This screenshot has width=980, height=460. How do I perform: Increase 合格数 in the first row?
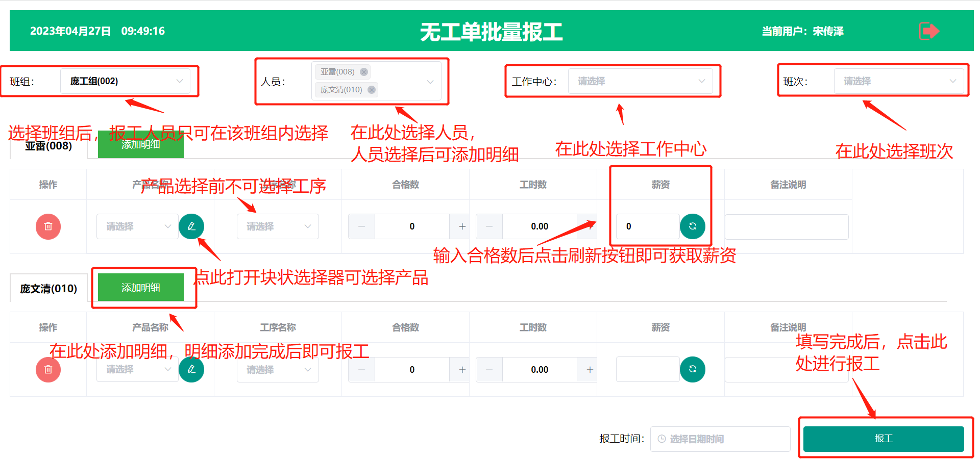[462, 226]
